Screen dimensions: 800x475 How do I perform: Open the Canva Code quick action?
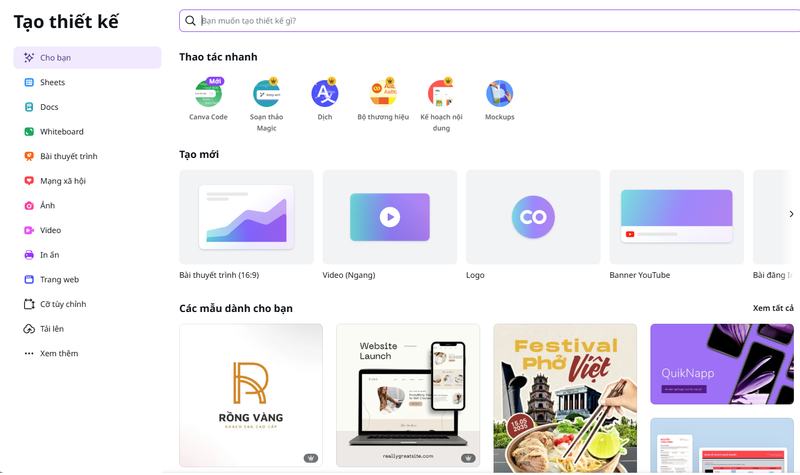208,94
